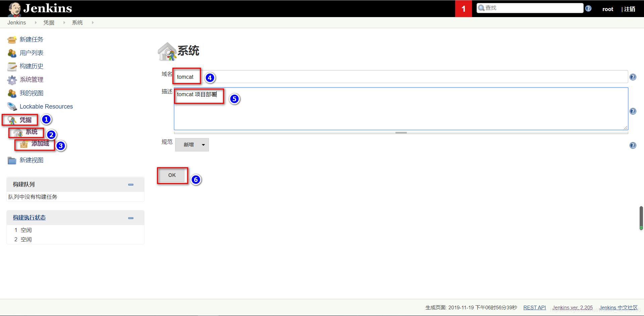Click the 注销 logout link
The height and width of the screenshot is (316, 644).
click(x=630, y=9)
